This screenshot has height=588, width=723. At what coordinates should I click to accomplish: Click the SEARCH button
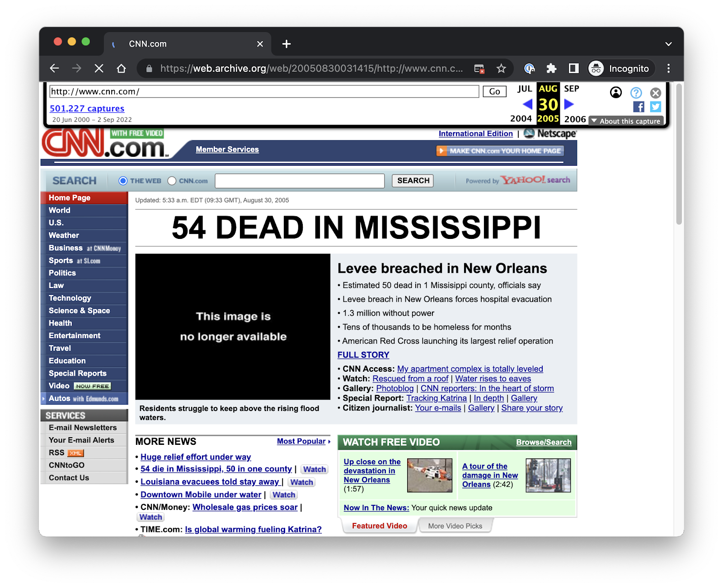(413, 181)
